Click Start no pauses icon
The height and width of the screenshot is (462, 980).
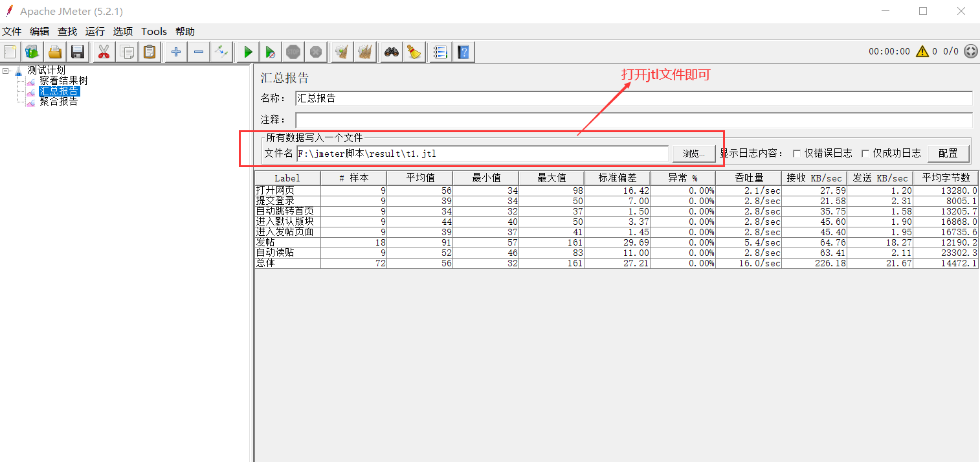(271, 52)
